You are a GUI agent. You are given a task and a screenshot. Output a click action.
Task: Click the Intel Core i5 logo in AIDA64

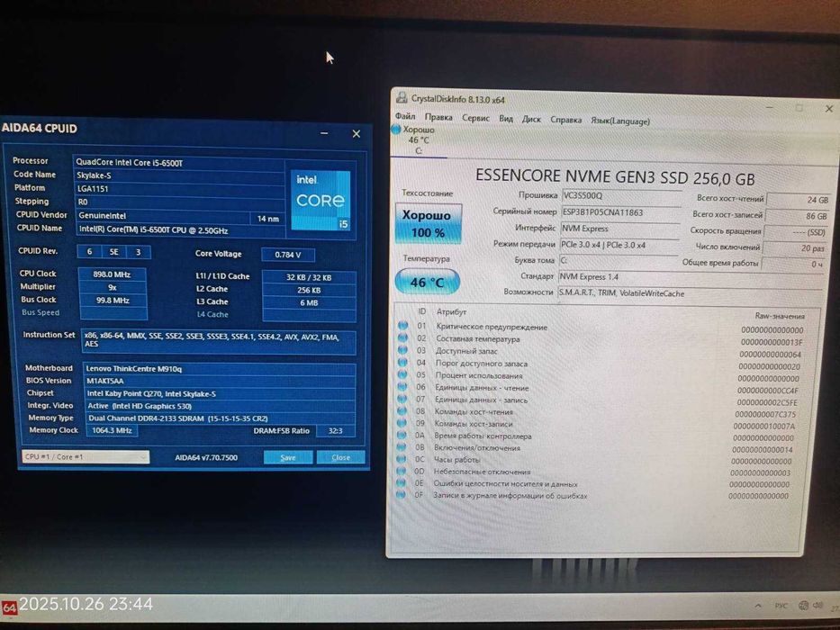click(x=321, y=201)
